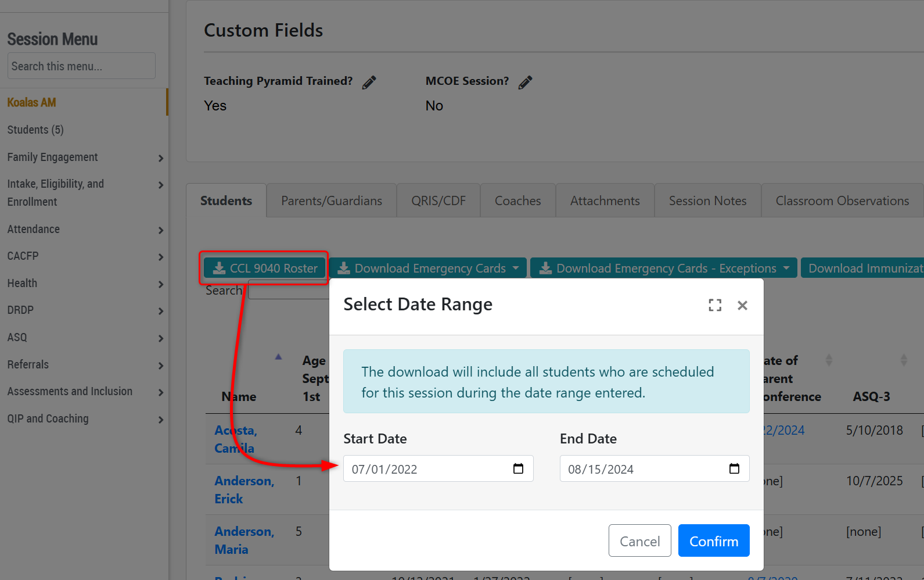Expand the dialog to fullscreen
Image resolution: width=924 pixels, height=580 pixels.
(715, 305)
